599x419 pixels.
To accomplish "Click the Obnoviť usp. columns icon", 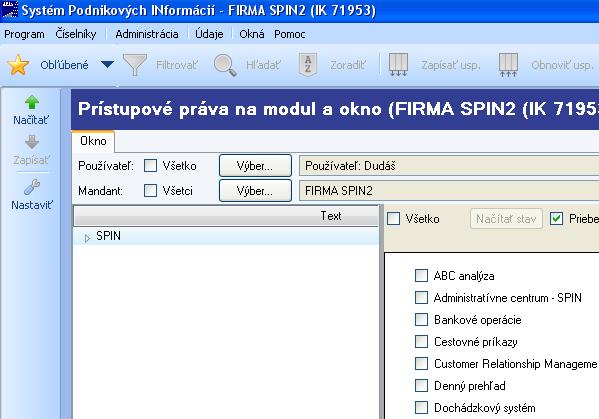I will [508, 65].
